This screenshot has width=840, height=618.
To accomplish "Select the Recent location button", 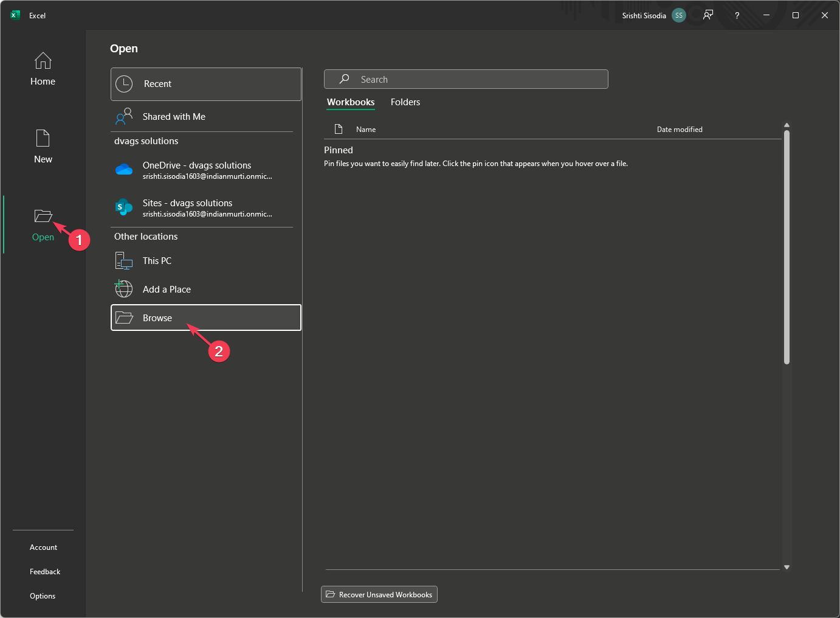I will [206, 84].
